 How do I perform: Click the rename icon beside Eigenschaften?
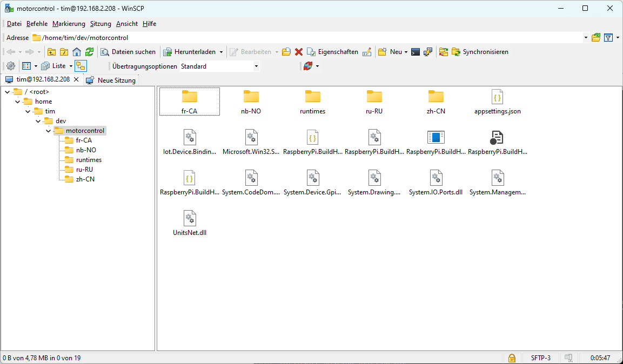tap(367, 52)
